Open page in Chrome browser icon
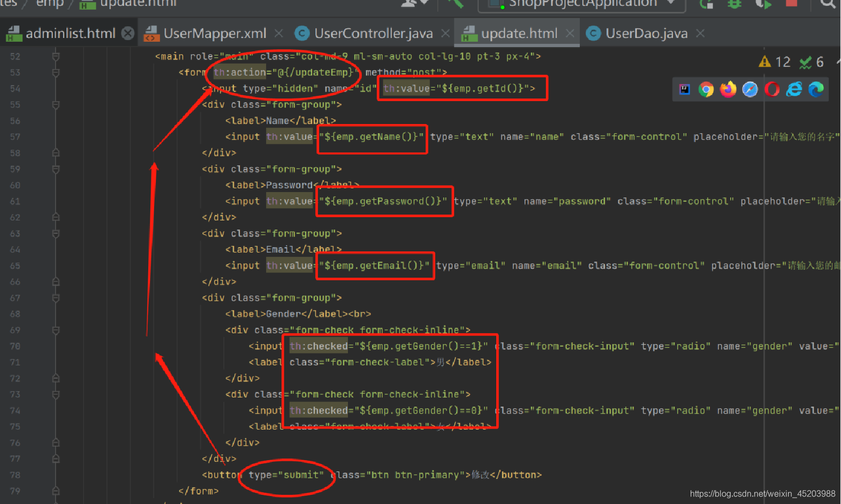The width and height of the screenshot is (841, 504). click(x=706, y=89)
